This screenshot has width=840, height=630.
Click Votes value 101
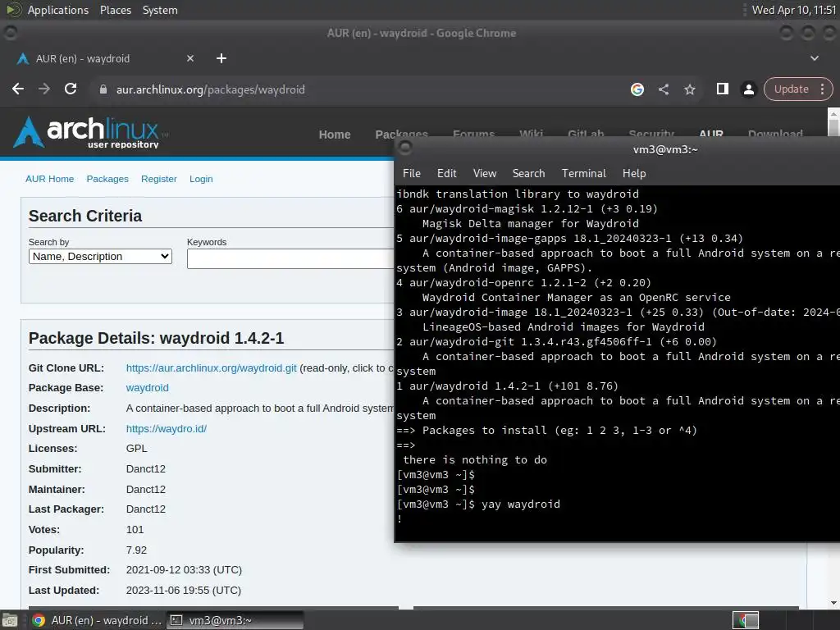135,529
